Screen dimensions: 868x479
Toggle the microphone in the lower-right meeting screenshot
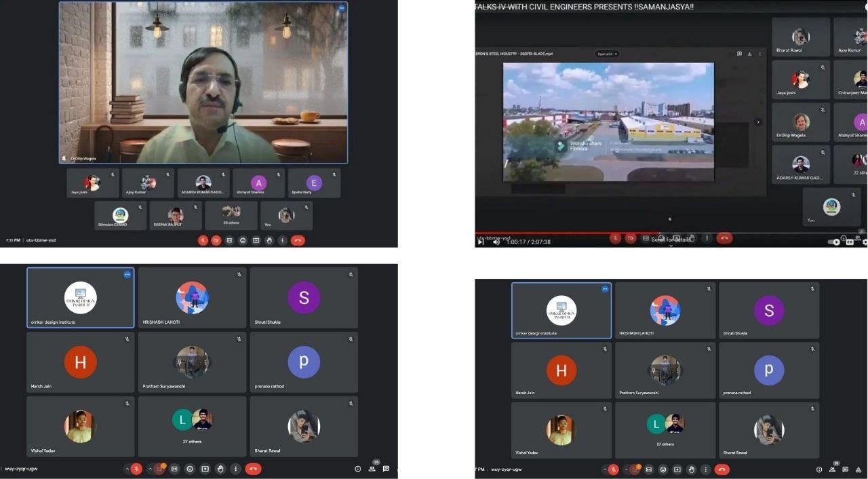[613, 470]
